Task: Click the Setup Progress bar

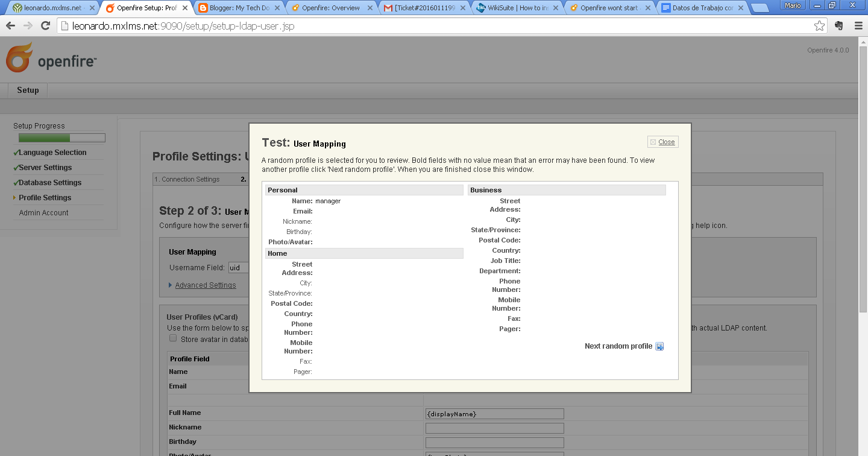Action: click(x=61, y=138)
